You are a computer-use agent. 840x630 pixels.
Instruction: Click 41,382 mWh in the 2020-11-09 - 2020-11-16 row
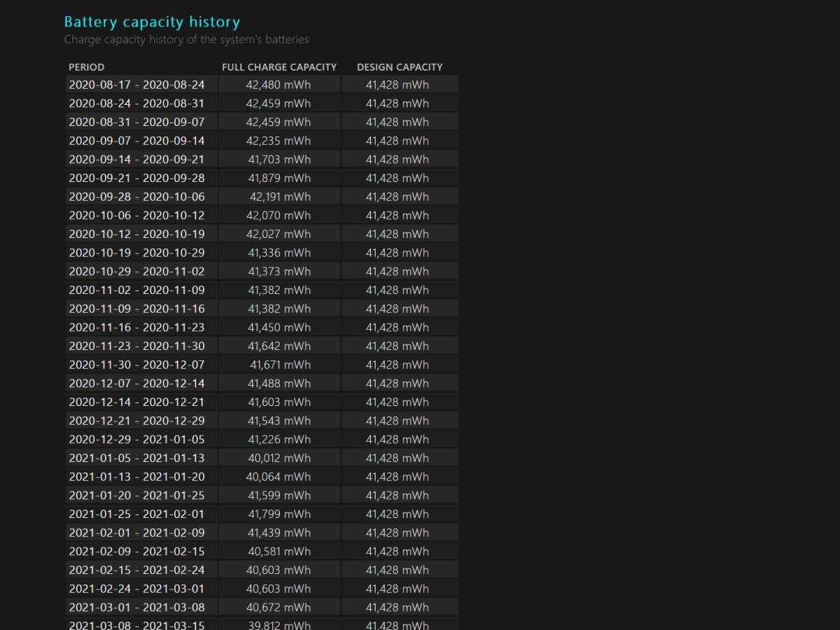pos(279,309)
